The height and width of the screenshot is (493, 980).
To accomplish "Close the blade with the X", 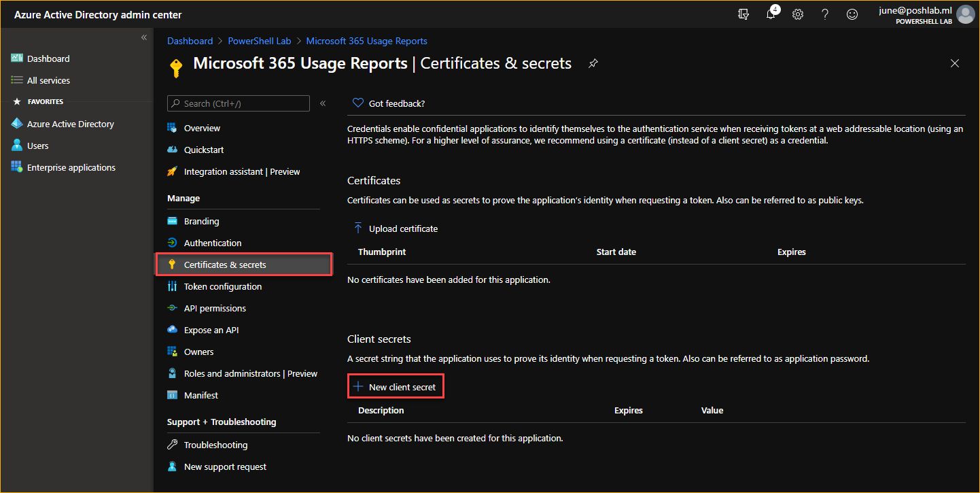I will click(955, 63).
